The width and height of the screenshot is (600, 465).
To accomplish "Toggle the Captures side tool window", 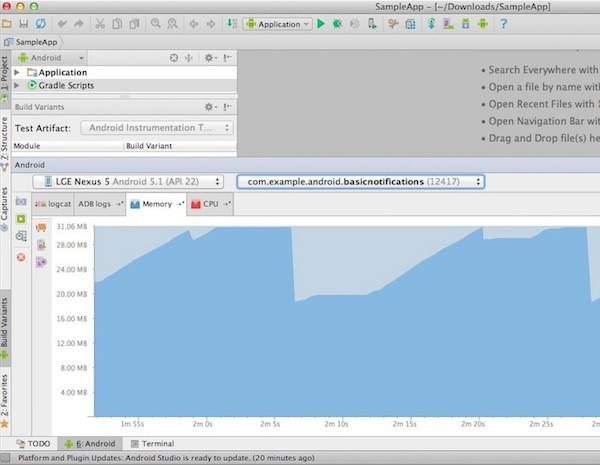I will (6, 203).
